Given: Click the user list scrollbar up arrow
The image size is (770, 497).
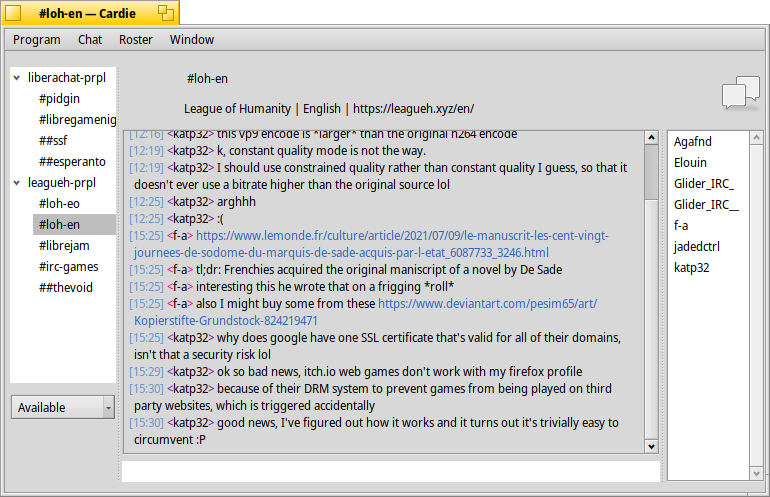Looking at the screenshot, I should click(756, 138).
